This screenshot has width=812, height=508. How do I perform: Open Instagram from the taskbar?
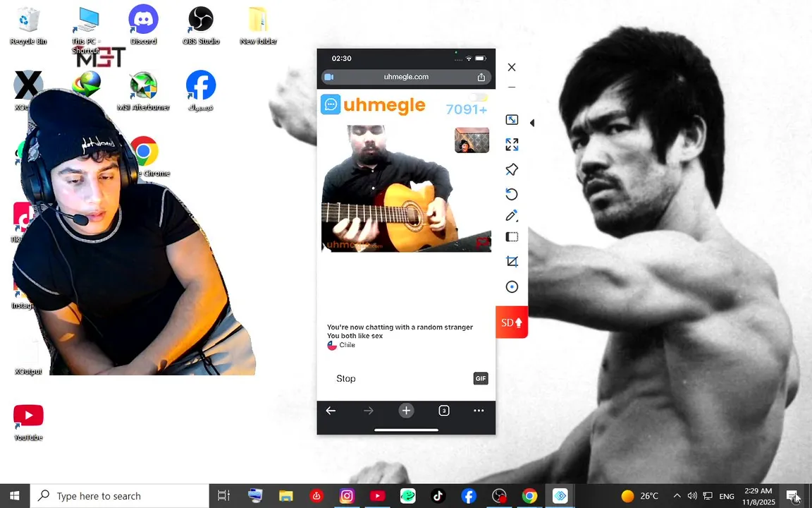point(347,496)
